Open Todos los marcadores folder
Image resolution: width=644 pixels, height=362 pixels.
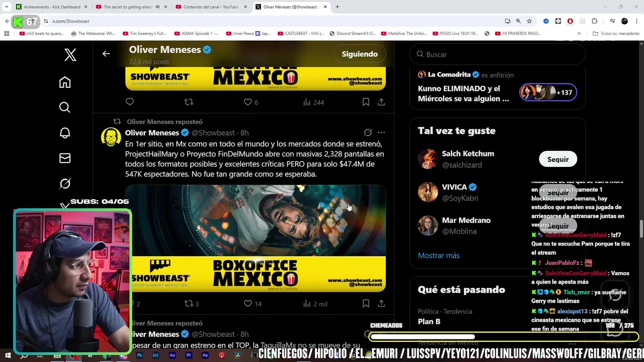(x=616, y=34)
